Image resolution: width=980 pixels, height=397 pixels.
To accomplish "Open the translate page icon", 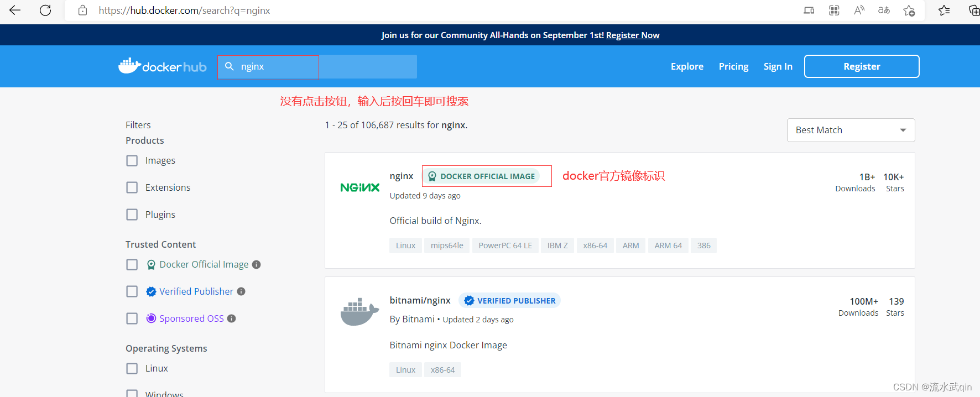I will click(x=884, y=10).
